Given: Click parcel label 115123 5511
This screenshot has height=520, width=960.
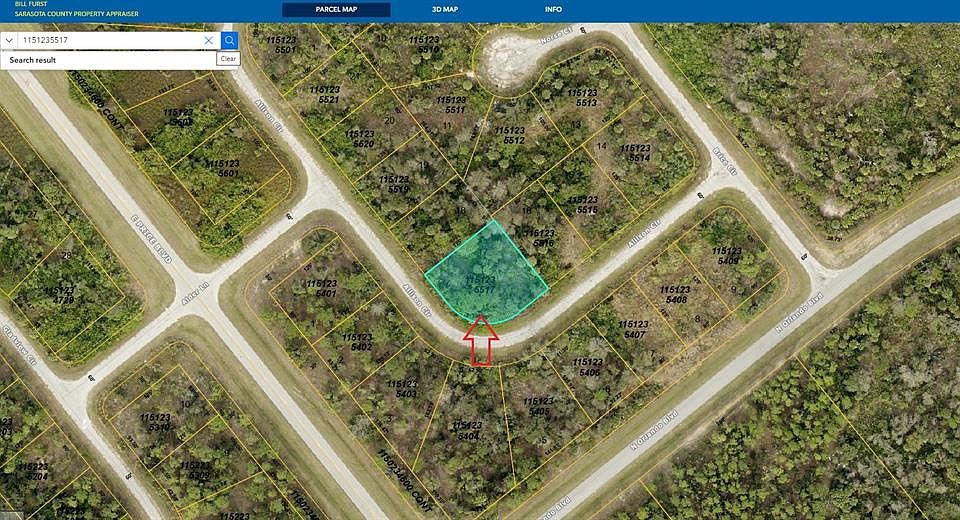Looking at the screenshot, I should 452,105.
